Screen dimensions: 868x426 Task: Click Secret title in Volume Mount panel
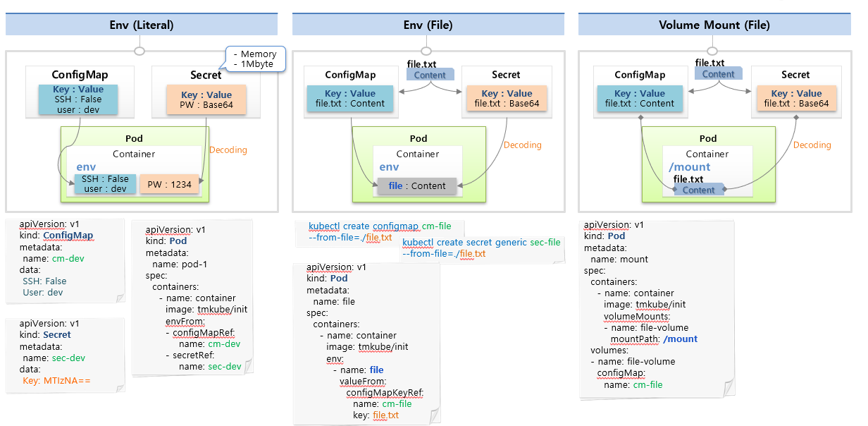795,75
